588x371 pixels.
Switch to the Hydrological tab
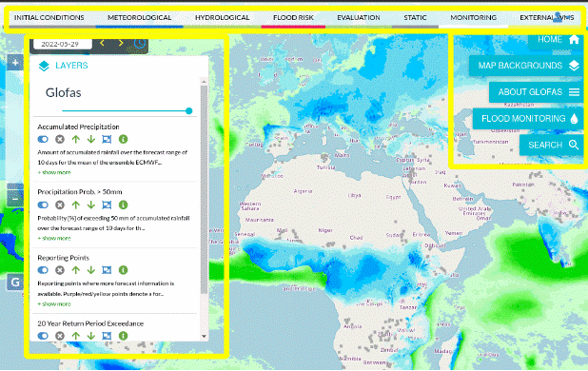point(222,18)
